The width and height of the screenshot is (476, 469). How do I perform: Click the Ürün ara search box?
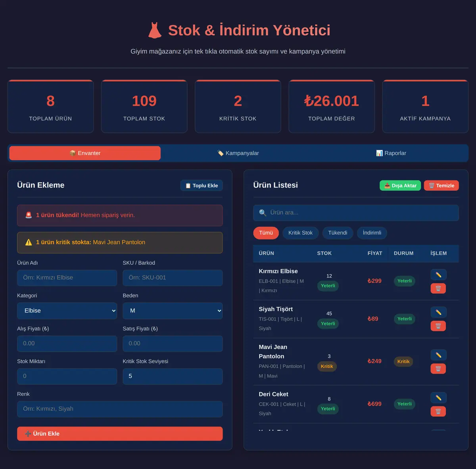click(356, 213)
